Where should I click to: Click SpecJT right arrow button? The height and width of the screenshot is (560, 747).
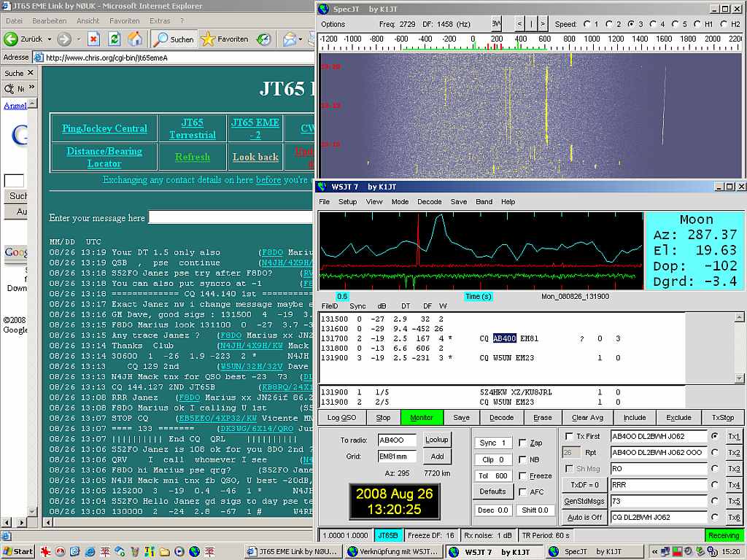(x=542, y=24)
